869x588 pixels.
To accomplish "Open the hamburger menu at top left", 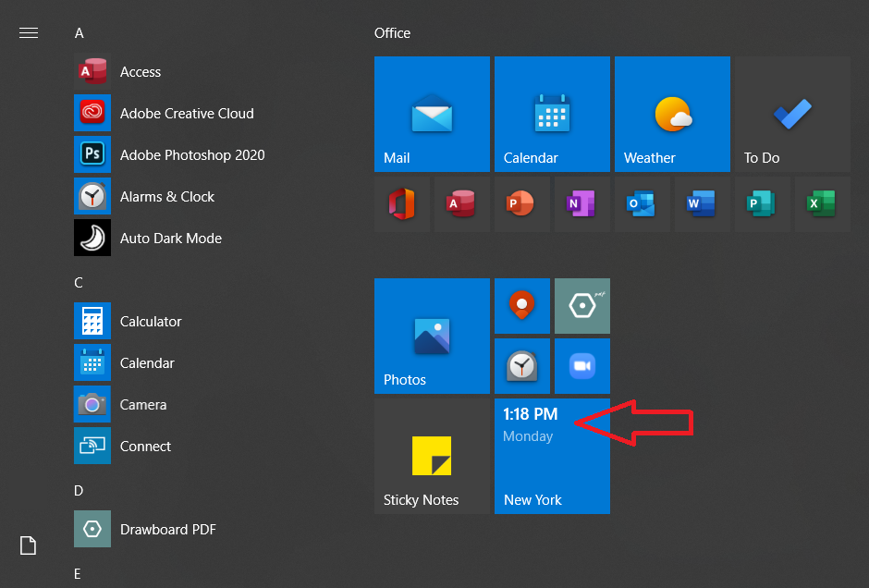I will [x=29, y=33].
